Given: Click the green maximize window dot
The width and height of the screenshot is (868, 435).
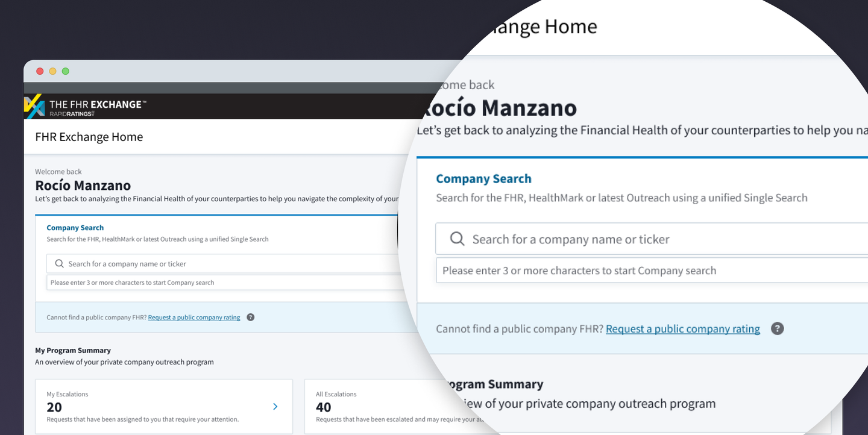Looking at the screenshot, I should tap(65, 71).
